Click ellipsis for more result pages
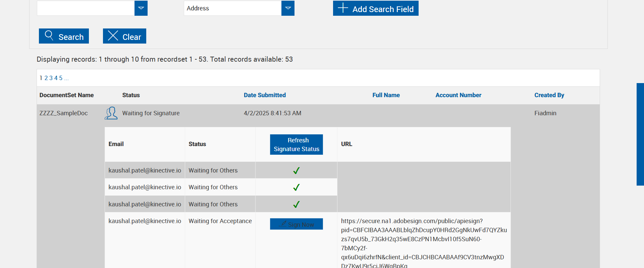 [x=66, y=78]
